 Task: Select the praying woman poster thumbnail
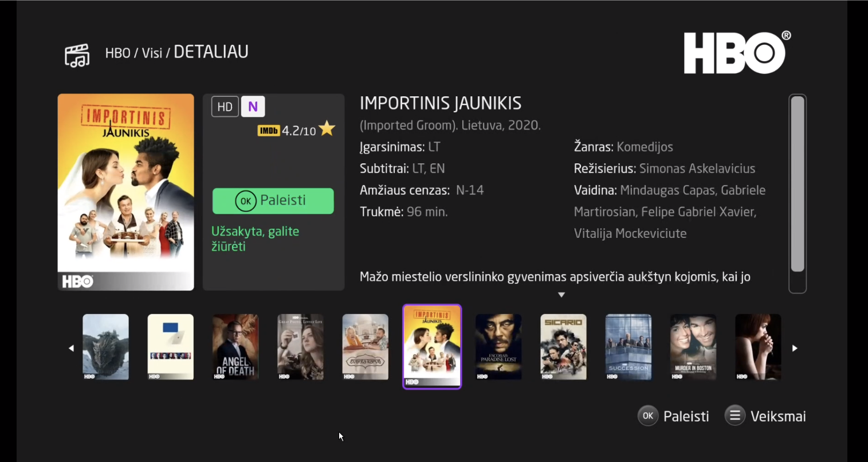(758, 347)
